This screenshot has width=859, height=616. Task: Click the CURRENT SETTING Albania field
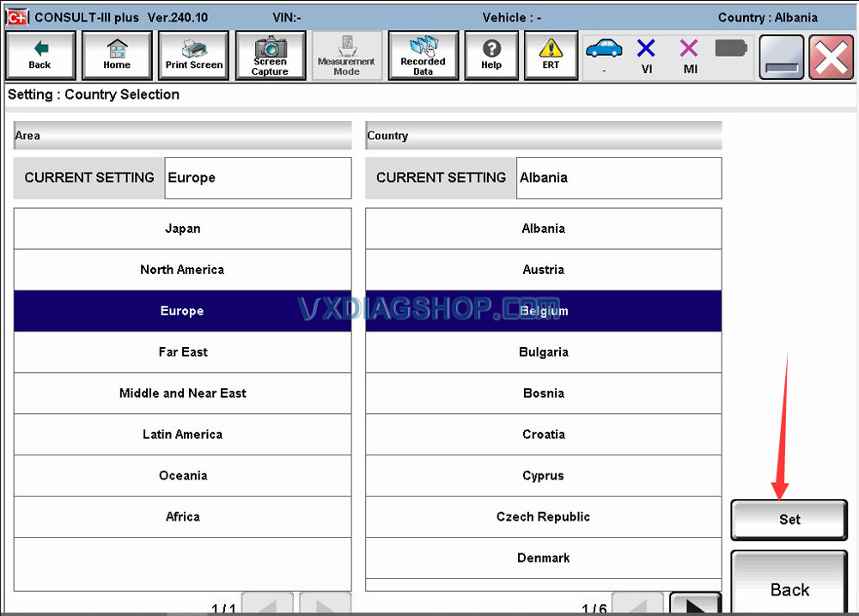[x=618, y=178]
